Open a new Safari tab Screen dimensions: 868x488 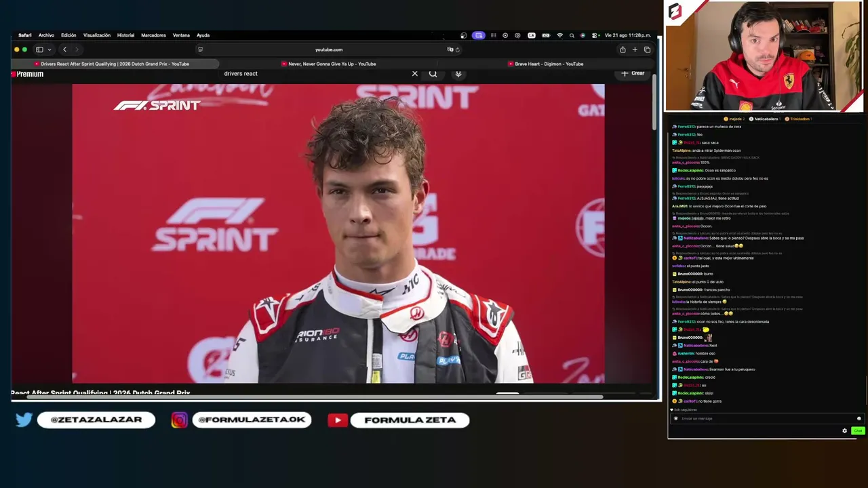pos(635,49)
